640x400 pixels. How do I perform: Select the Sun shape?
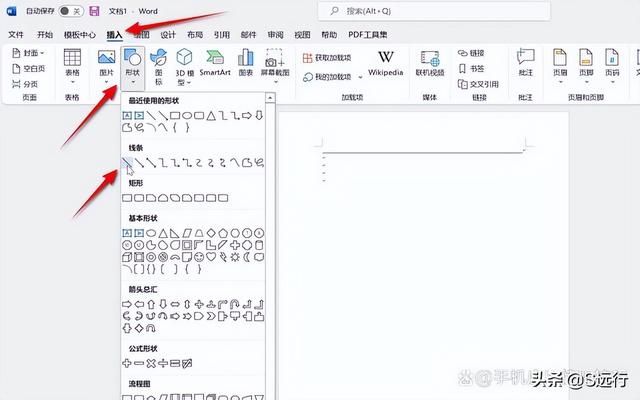(x=235, y=257)
